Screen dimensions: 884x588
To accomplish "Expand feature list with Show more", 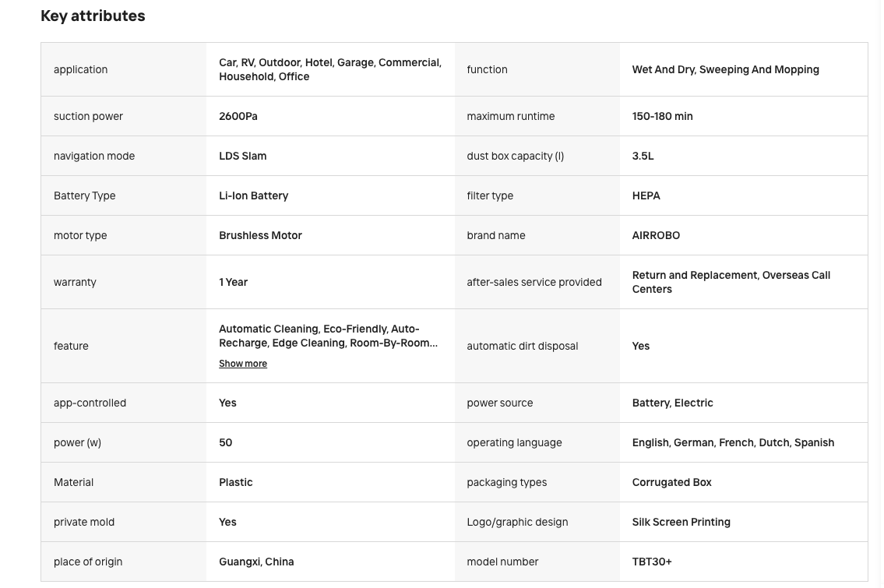I will pyautogui.click(x=242, y=364).
